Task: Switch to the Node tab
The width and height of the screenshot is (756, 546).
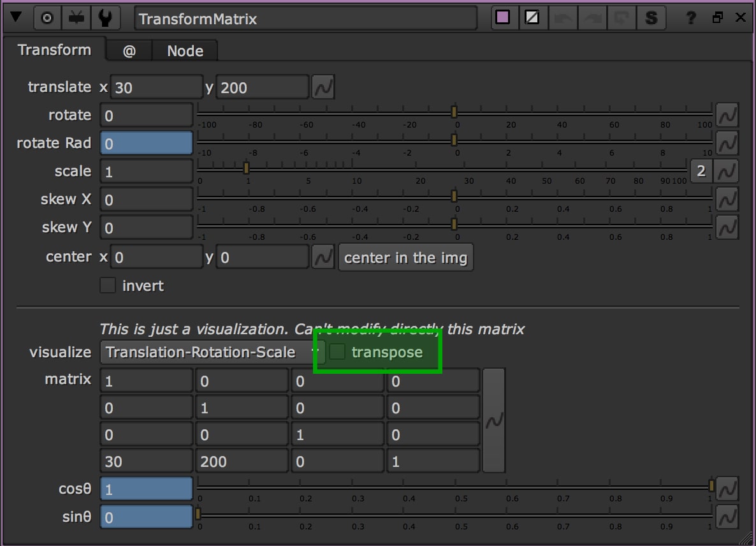Action: click(x=185, y=50)
